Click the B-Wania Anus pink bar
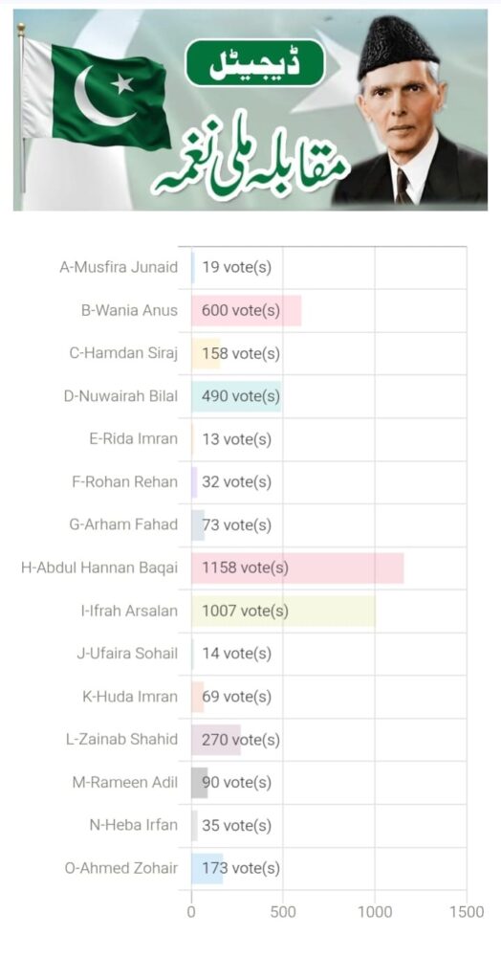The width and height of the screenshot is (501, 980). [246, 311]
